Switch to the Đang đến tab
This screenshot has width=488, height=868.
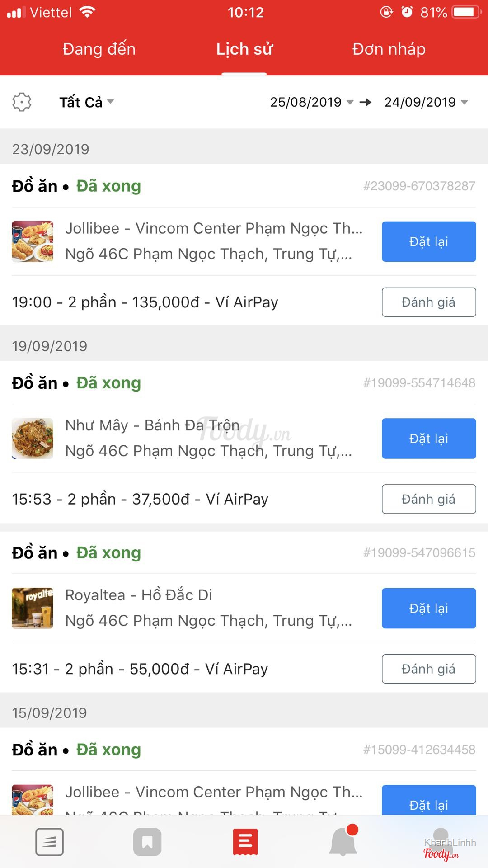[x=99, y=49]
